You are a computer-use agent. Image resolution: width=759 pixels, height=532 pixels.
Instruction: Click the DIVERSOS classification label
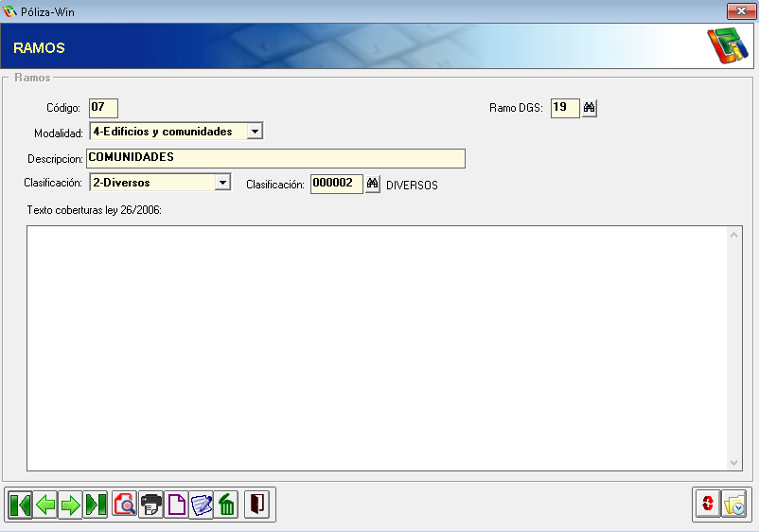tap(412, 186)
